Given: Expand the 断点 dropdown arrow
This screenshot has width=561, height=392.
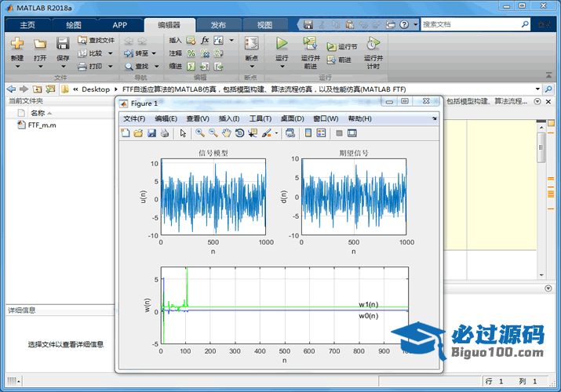Looking at the screenshot, I should tap(252, 67).
